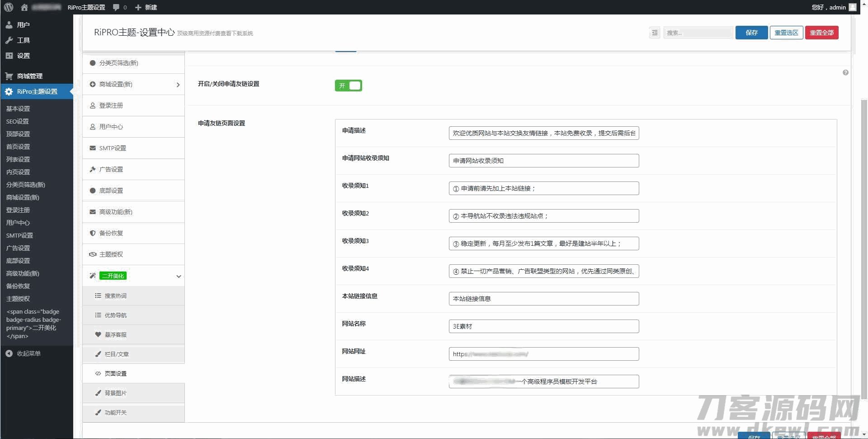Image resolution: width=868 pixels, height=439 pixels.
Task: Click the home site icon in admin bar
Action: click(24, 7)
